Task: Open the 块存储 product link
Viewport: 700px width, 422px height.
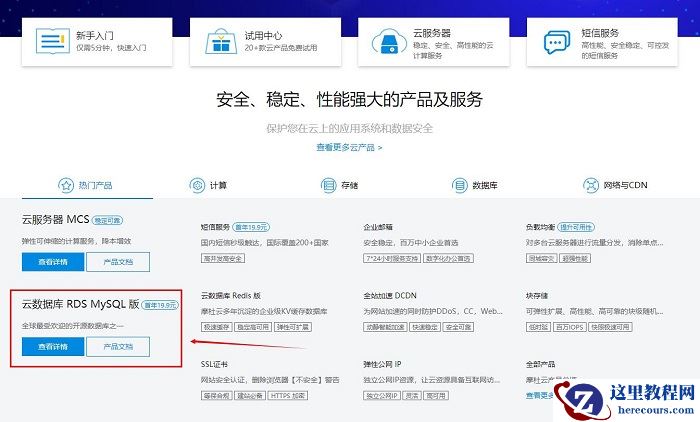Action: click(x=537, y=296)
